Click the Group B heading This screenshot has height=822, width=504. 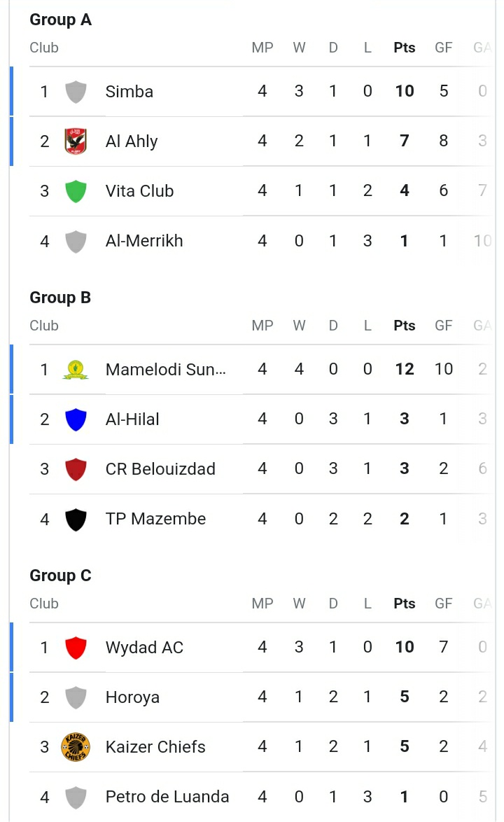60,298
